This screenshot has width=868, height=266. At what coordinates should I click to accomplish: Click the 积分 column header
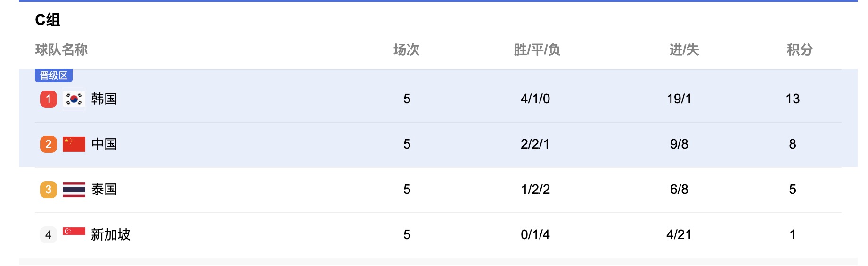pos(800,50)
